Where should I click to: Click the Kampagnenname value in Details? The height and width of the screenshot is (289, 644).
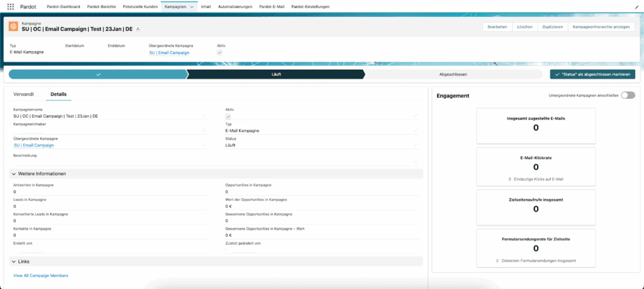tap(55, 116)
